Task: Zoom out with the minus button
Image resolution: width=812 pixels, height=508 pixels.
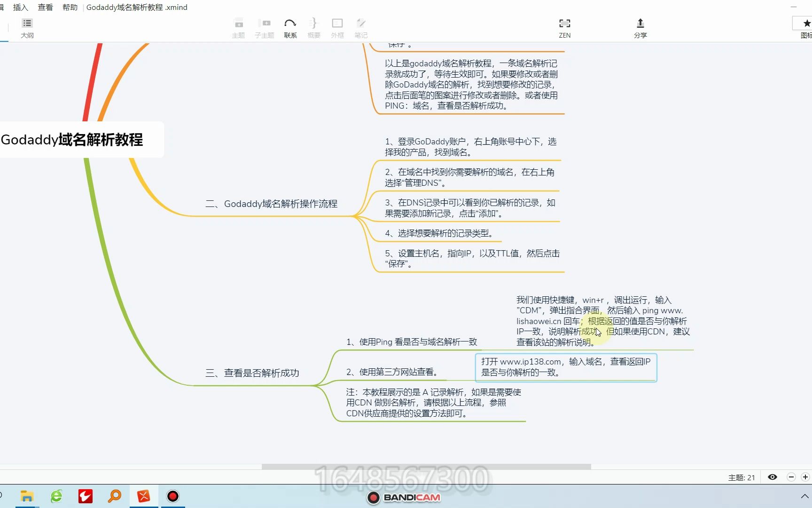Action: (x=791, y=477)
